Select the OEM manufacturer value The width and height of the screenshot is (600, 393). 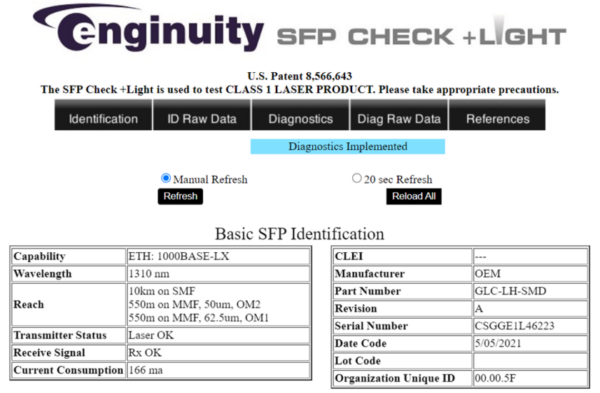488,274
